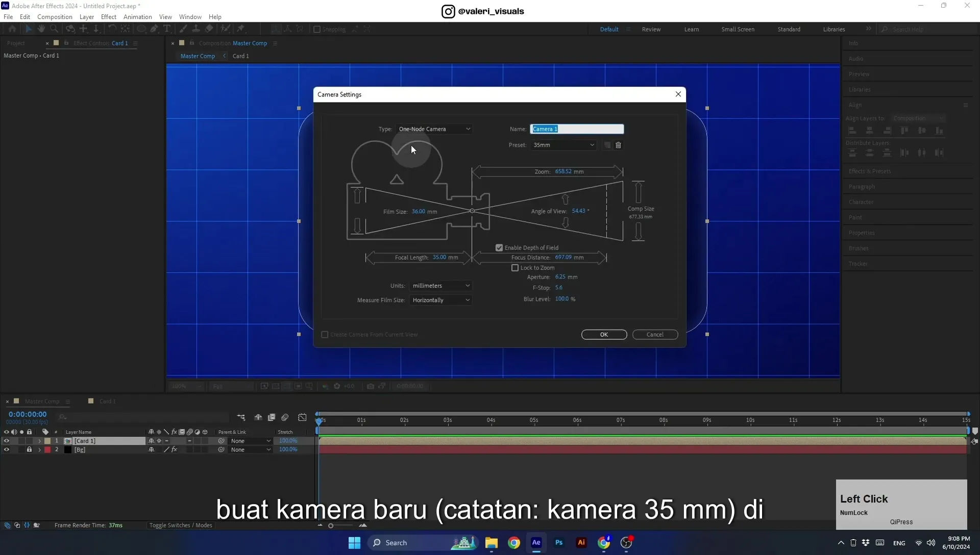The width and height of the screenshot is (980, 555).
Task: Select the Ellipse shape tool
Action: point(141,29)
